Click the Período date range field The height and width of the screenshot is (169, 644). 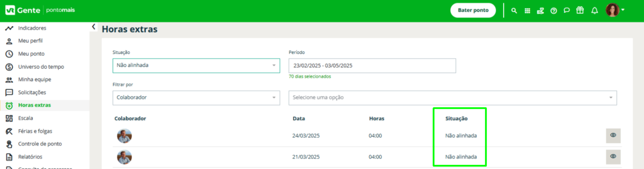[372, 65]
